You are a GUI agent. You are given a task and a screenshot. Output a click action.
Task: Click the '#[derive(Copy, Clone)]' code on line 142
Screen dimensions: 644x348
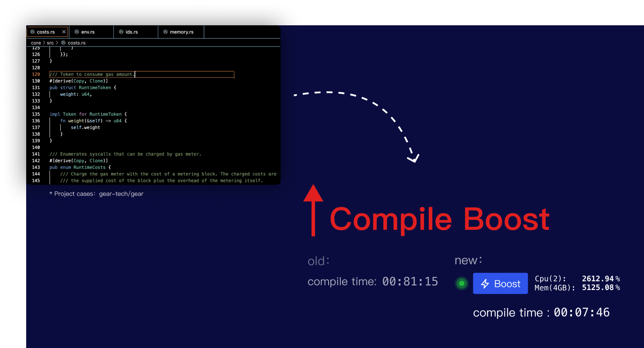click(79, 160)
